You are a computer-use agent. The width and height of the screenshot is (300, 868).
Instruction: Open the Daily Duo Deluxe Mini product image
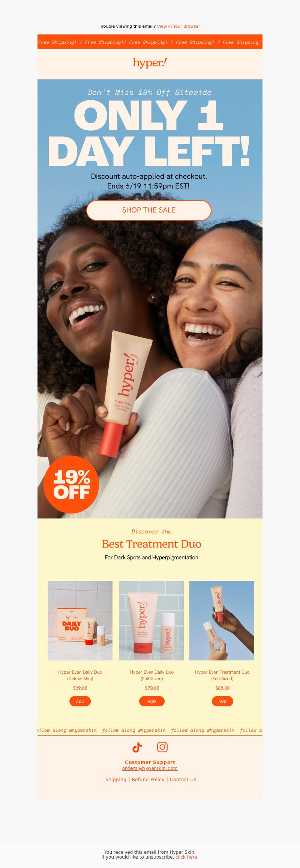click(80, 620)
